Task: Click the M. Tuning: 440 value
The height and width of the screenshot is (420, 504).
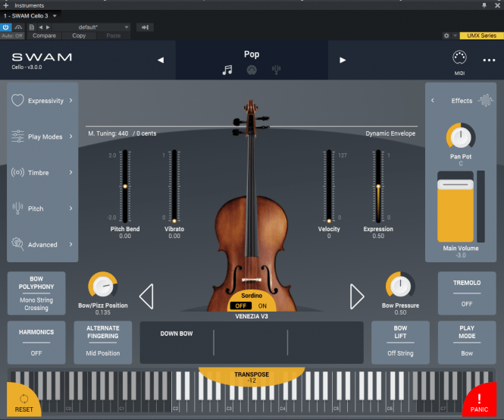Action: 108,133
